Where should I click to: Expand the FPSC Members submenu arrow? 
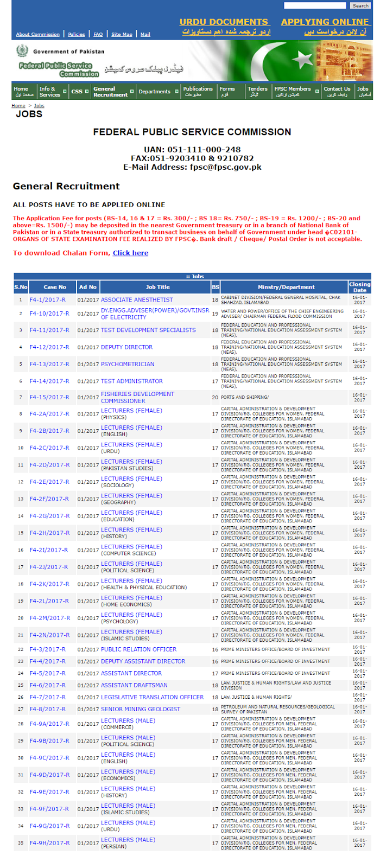pyautogui.click(x=318, y=91)
